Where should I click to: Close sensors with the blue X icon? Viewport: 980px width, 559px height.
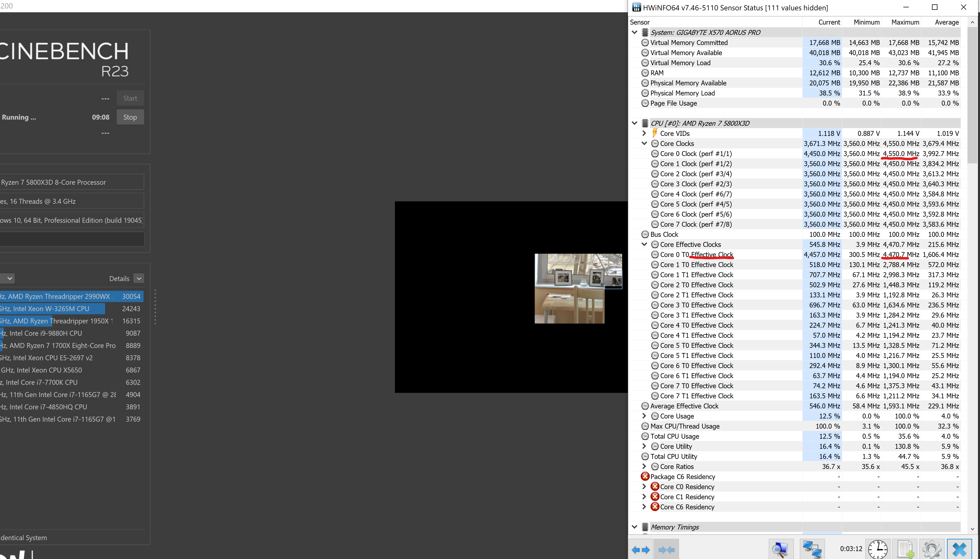[x=959, y=549]
